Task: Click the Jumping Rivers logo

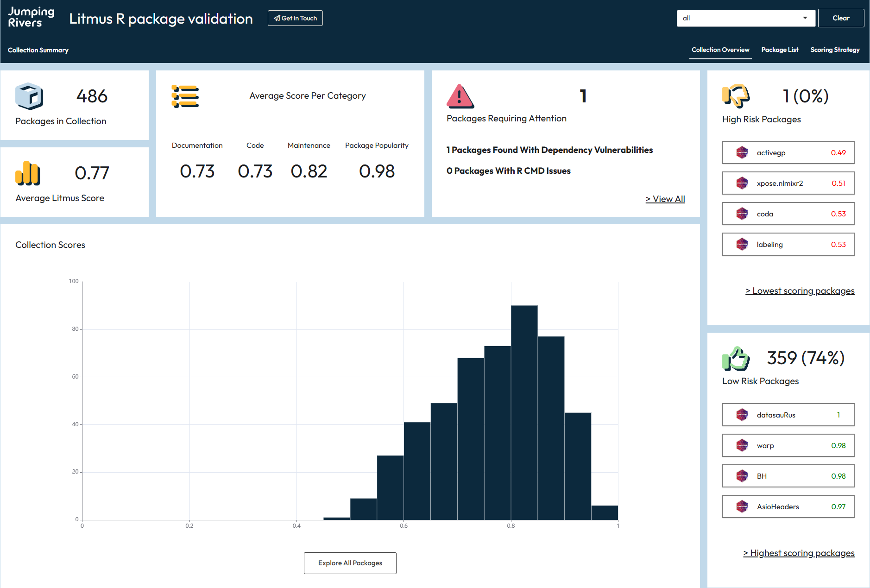Action: [31, 18]
